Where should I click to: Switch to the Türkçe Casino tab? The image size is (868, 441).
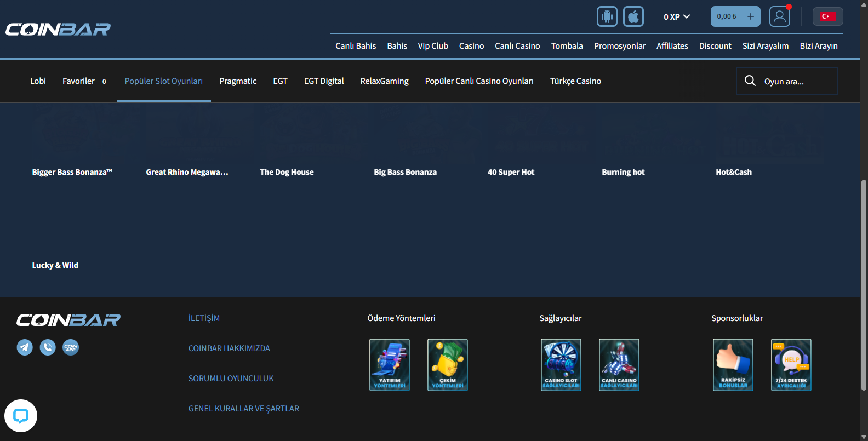[575, 81]
